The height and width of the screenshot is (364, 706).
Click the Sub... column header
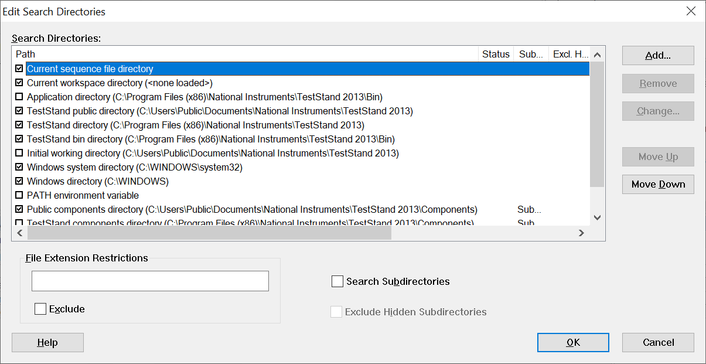click(531, 54)
